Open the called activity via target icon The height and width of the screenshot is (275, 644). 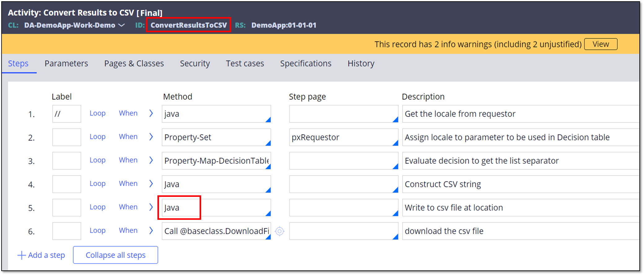pyautogui.click(x=280, y=231)
